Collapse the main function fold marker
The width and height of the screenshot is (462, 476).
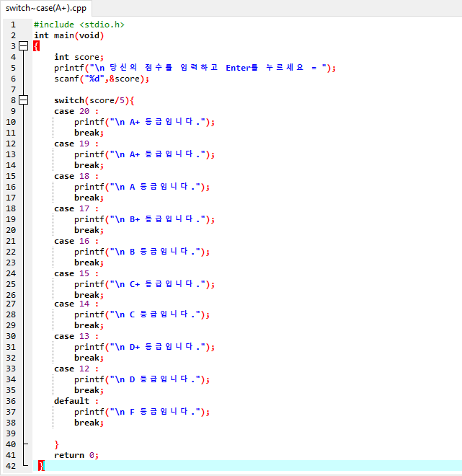click(23, 46)
